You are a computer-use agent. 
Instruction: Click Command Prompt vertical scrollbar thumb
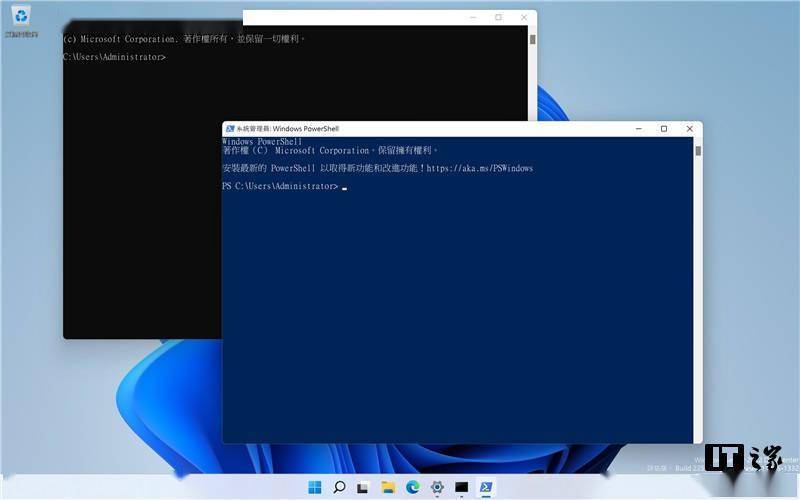point(533,39)
